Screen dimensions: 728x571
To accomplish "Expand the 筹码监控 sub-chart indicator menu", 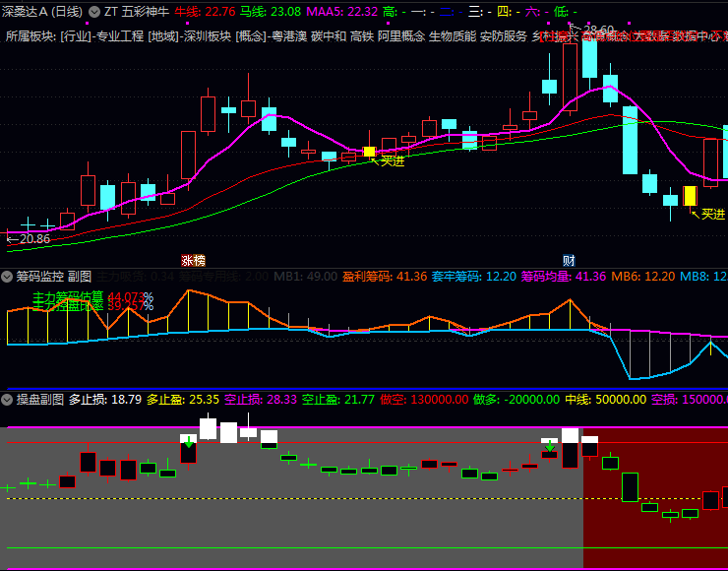I will point(8,277).
